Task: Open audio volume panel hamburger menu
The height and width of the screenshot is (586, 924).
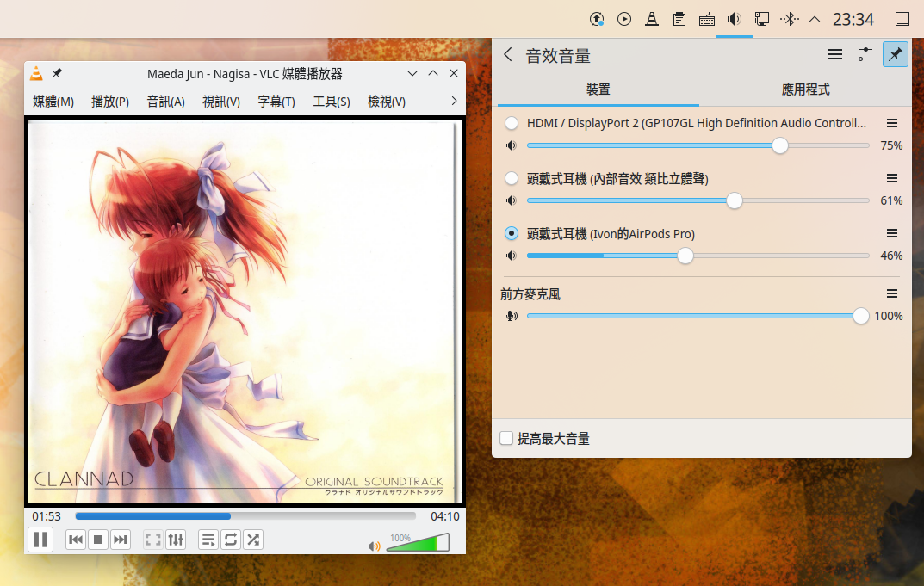Action: 835,54
